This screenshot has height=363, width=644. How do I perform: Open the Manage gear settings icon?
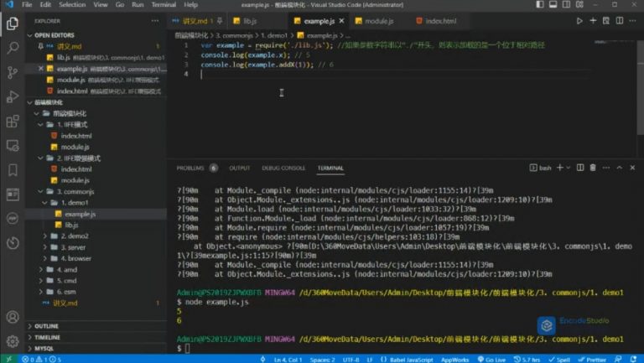tap(13, 341)
